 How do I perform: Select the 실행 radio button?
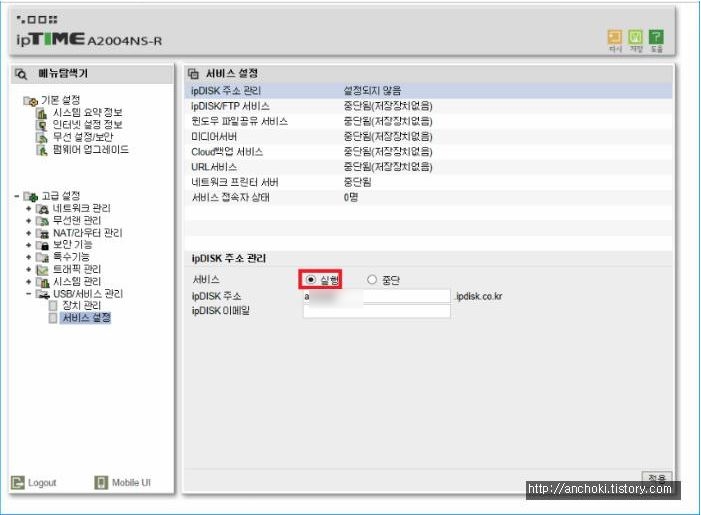pyautogui.click(x=311, y=279)
